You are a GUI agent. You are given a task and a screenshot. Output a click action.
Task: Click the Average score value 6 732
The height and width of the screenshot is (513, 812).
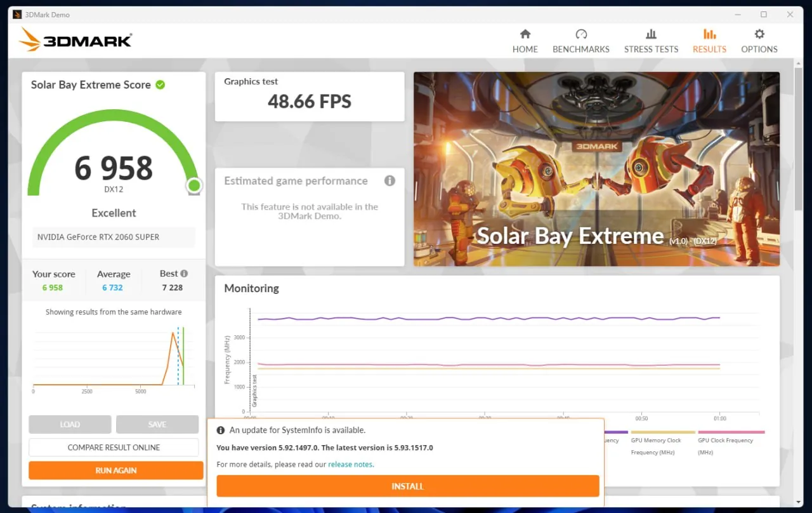click(x=113, y=288)
